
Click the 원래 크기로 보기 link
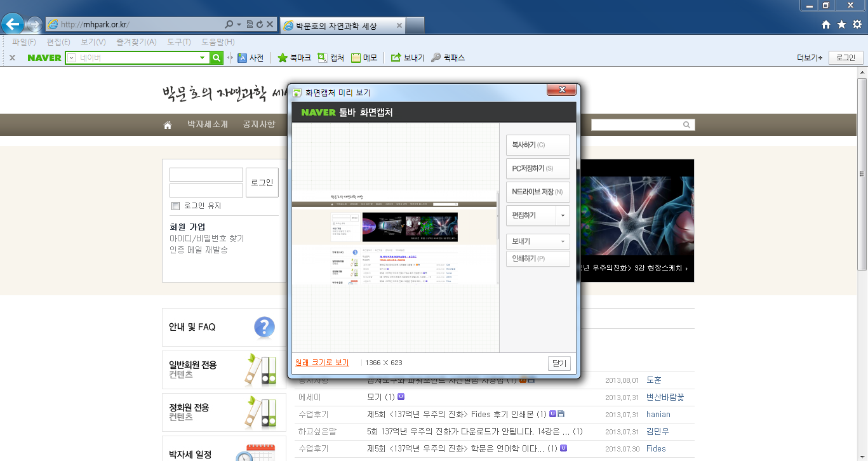coord(322,363)
